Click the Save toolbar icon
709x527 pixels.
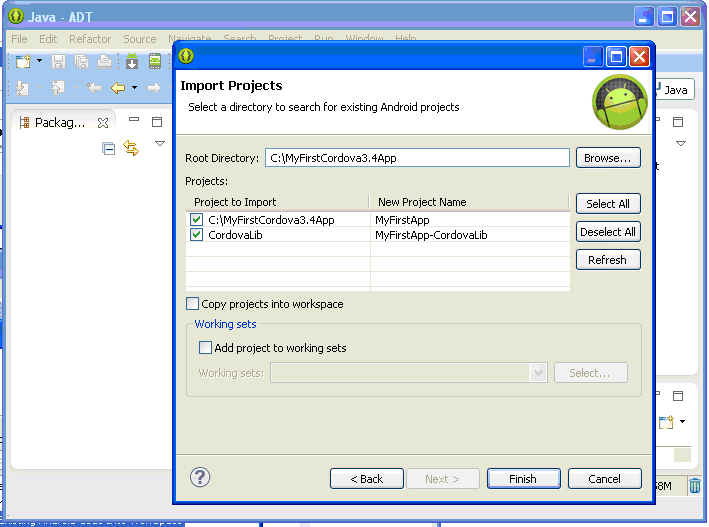pyautogui.click(x=58, y=61)
